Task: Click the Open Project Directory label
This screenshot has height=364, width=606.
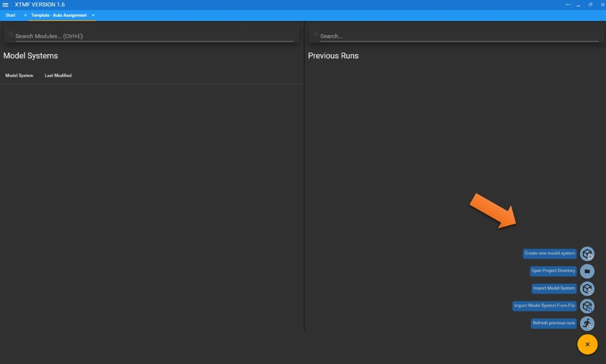Action: (x=553, y=271)
